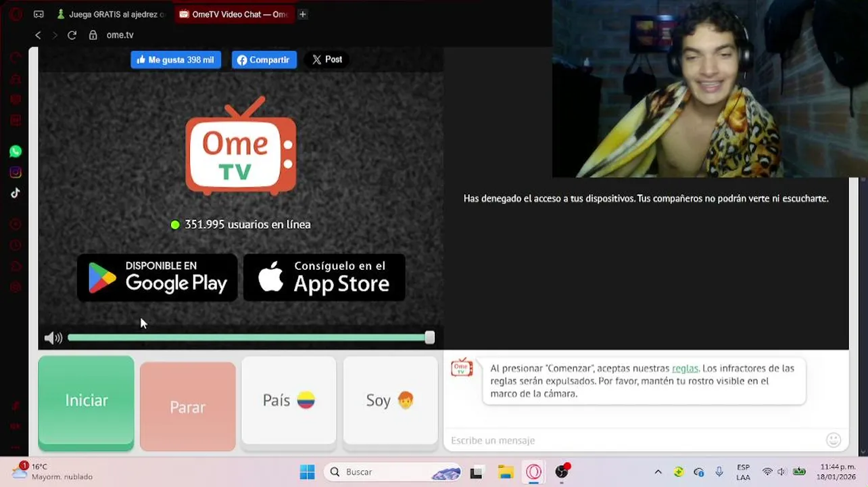Switch to the chess 'Juega GRATIS al ajedrez' tab

(x=112, y=14)
